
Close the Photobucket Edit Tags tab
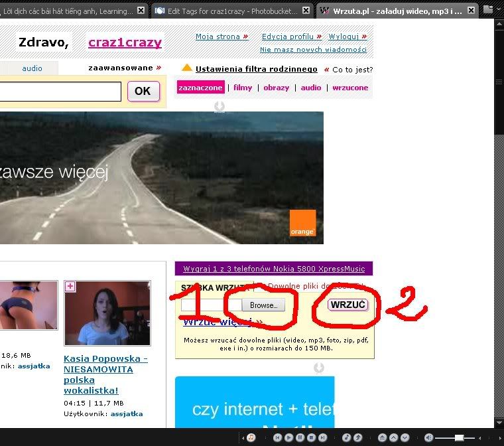(x=305, y=11)
